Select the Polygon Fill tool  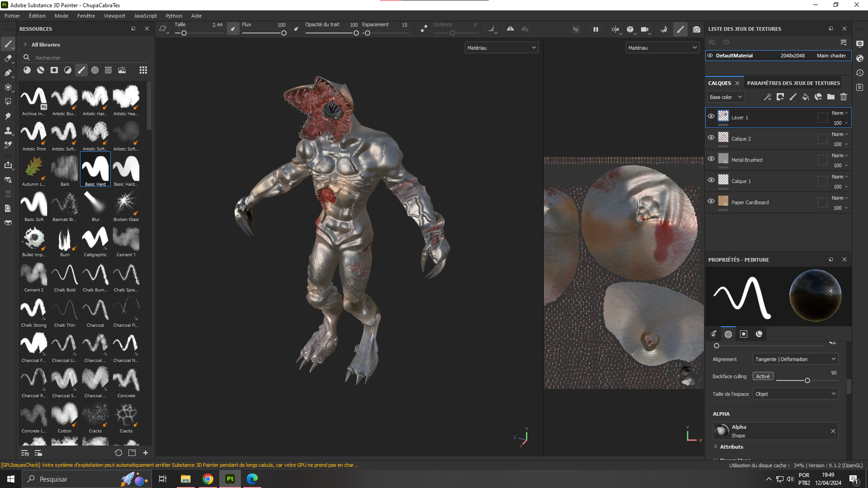(x=8, y=87)
